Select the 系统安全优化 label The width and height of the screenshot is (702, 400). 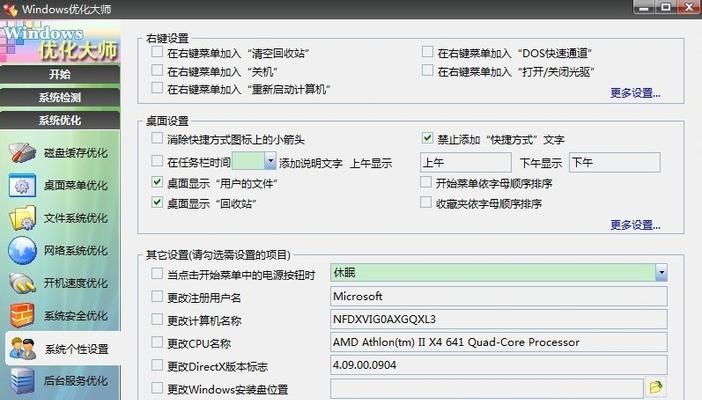coord(76,316)
